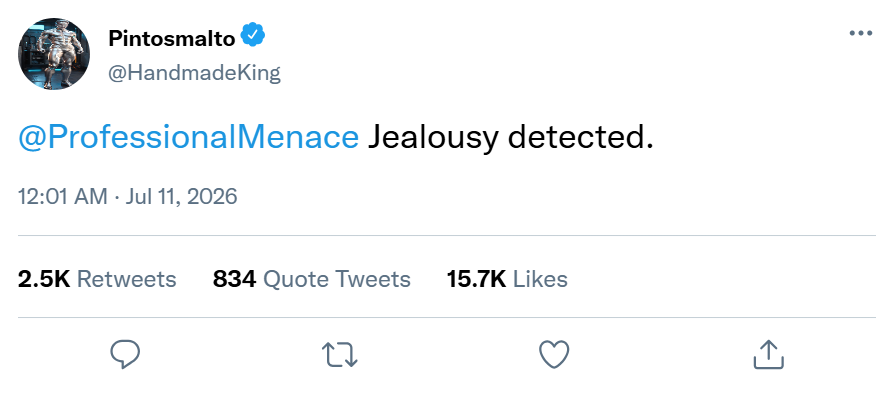Image resolution: width=894 pixels, height=409 pixels.
Task: Click the word Jealousy in the tweet
Action: click(x=433, y=139)
